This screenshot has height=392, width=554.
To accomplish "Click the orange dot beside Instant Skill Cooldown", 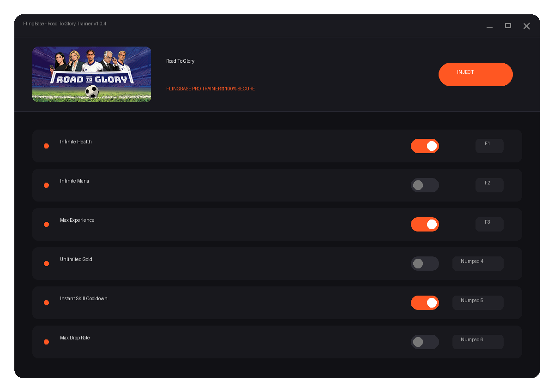I will [46, 303].
